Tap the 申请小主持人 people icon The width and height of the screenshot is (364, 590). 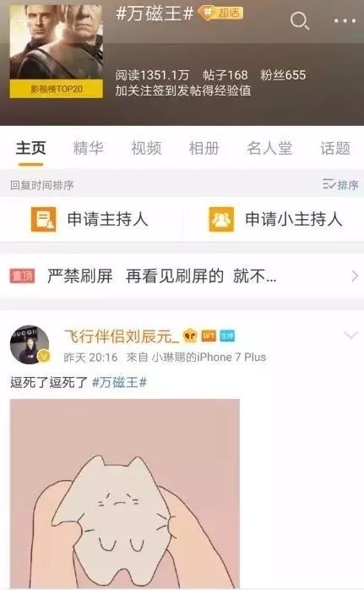pyautogui.click(x=221, y=219)
